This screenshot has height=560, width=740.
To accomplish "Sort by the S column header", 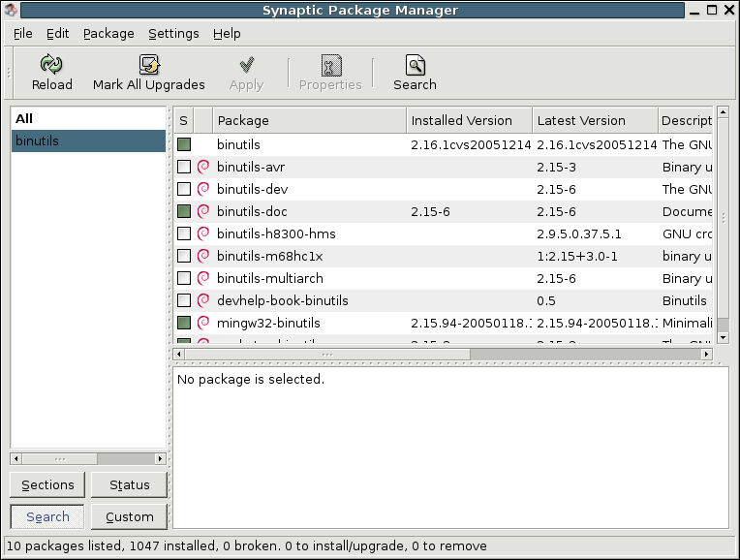I will coord(184,120).
